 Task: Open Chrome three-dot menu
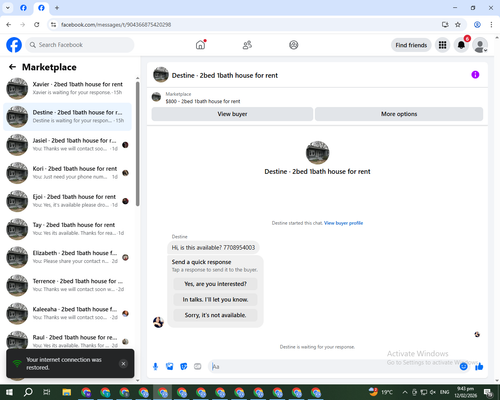491,25
